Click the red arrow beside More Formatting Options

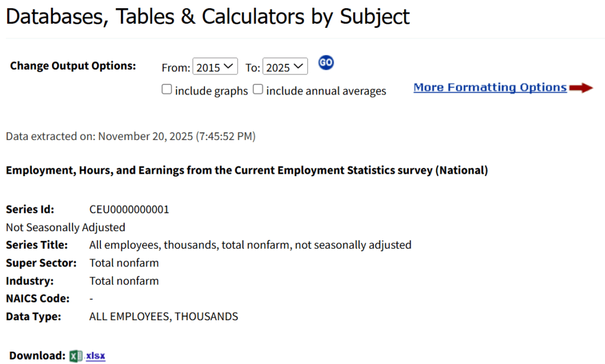[581, 88]
